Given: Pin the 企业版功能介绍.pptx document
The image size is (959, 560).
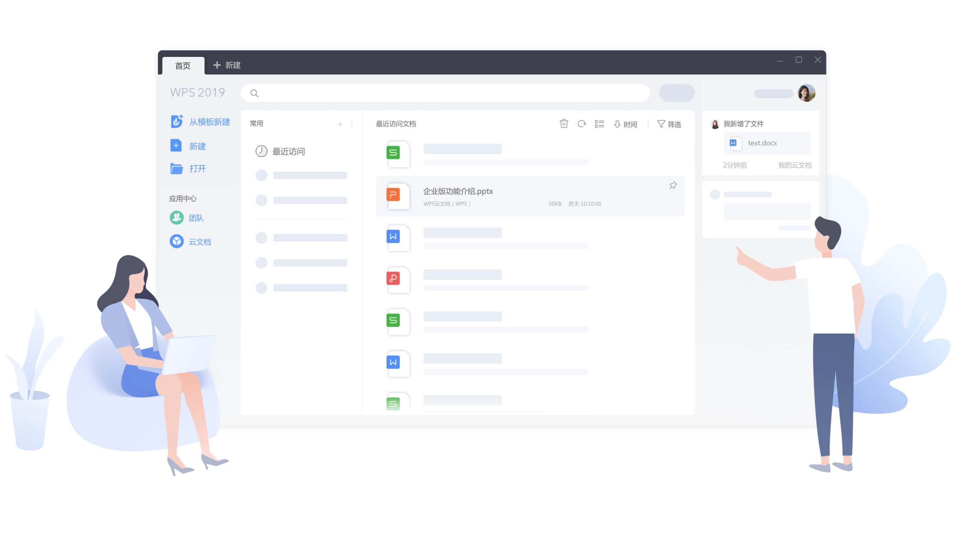Looking at the screenshot, I should [x=673, y=185].
